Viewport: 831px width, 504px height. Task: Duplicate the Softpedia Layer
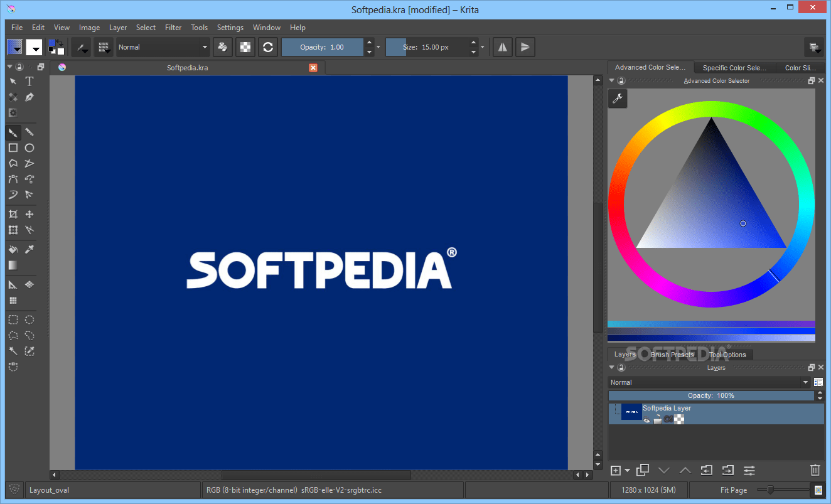(x=643, y=469)
